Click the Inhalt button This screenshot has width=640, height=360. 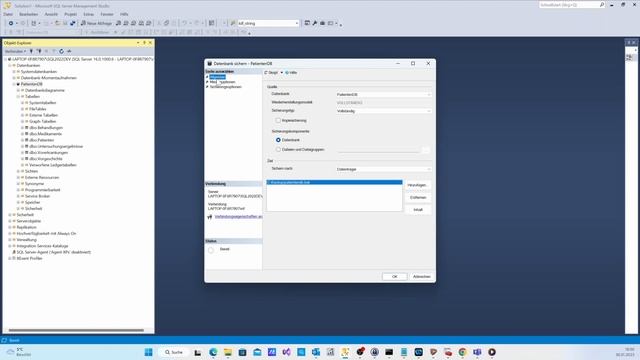418,210
